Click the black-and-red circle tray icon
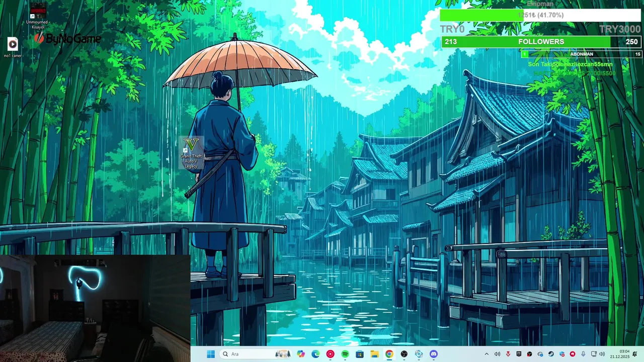Viewport: 644px width, 362px height. pos(529,354)
